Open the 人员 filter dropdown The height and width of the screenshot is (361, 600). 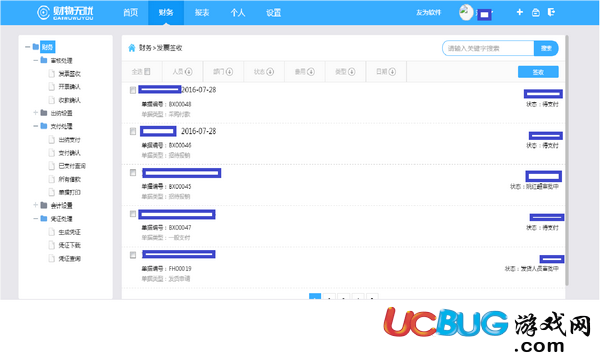click(x=182, y=72)
